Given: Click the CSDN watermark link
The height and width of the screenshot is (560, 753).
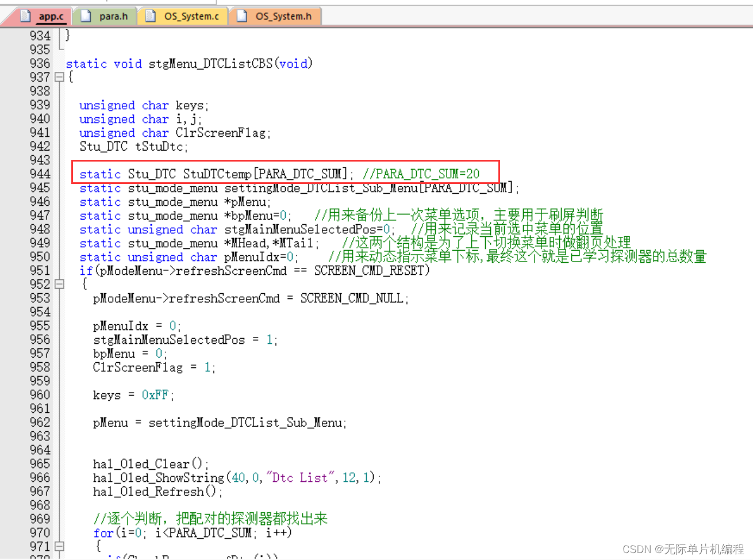Looking at the screenshot, I should (684, 549).
